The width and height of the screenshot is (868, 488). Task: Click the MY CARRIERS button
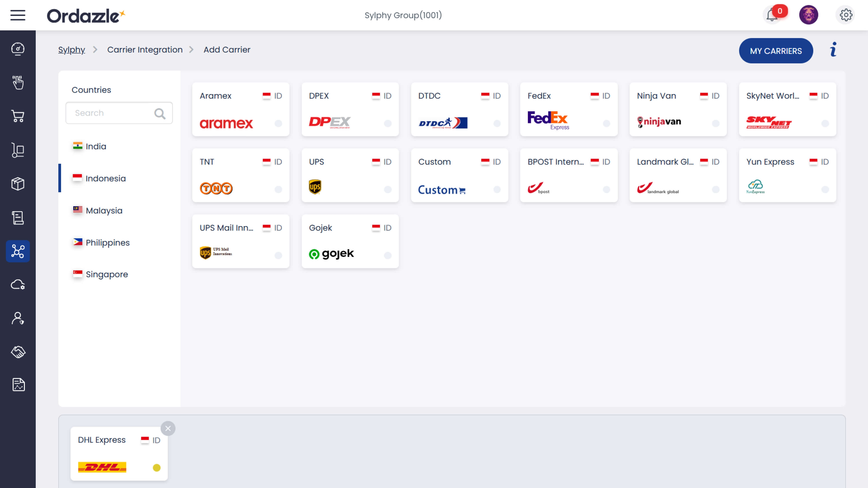tap(776, 51)
